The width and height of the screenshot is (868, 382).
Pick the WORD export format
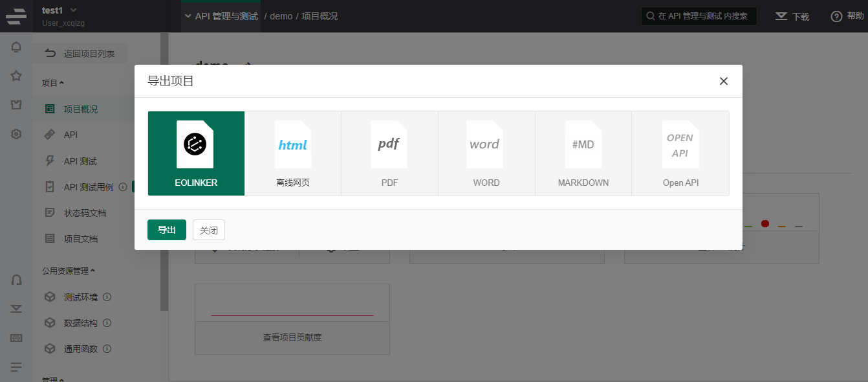[486, 153]
